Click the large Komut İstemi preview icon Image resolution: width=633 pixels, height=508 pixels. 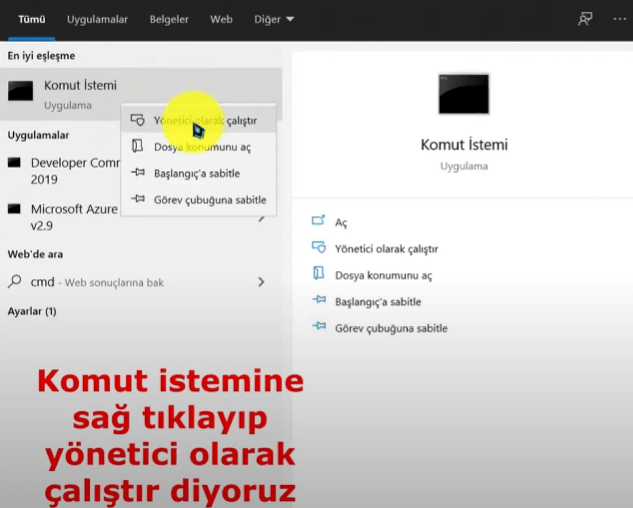coord(464,94)
